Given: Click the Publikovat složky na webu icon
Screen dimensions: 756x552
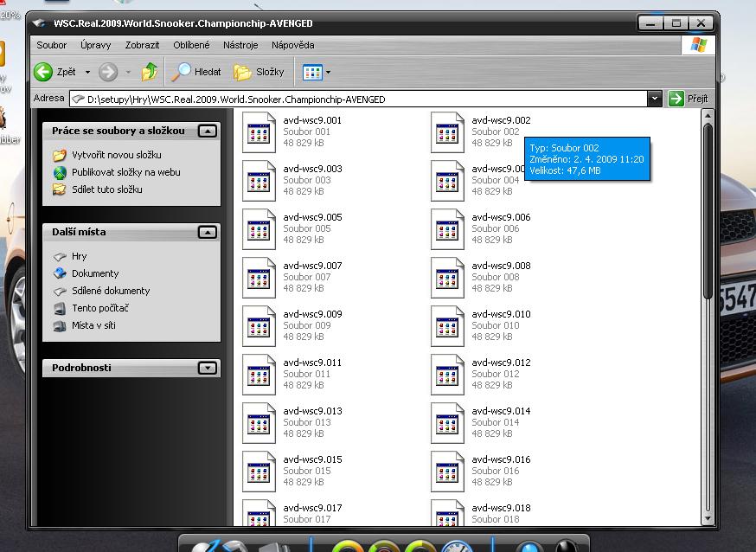Looking at the screenshot, I should pos(60,172).
